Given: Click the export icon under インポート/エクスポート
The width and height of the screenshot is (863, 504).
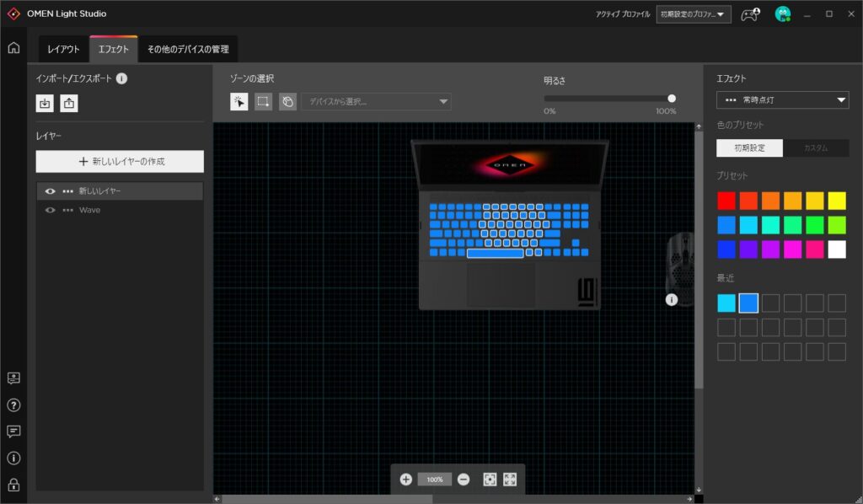Looking at the screenshot, I should (x=69, y=103).
